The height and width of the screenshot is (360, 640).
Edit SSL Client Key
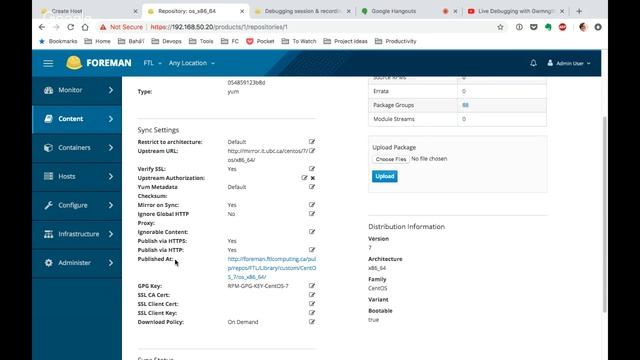(x=312, y=313)
